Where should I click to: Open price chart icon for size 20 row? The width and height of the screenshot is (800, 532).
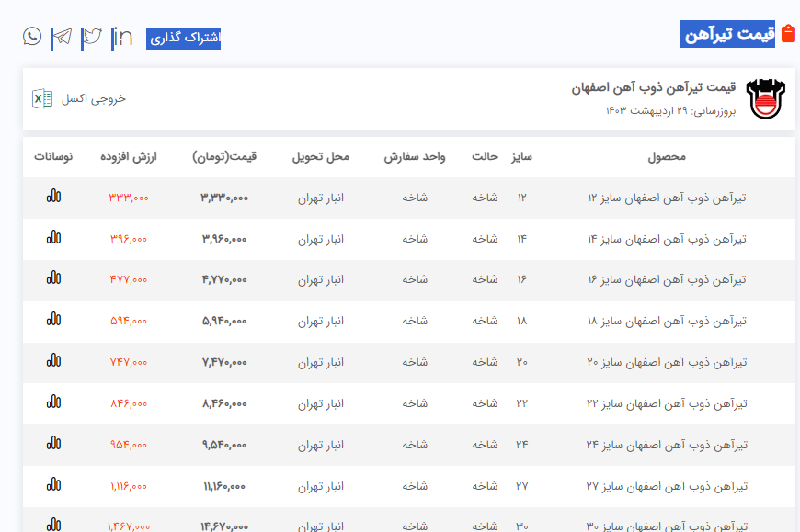[x=54, y=361]
